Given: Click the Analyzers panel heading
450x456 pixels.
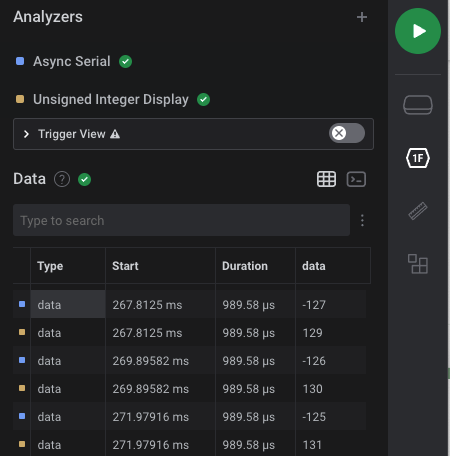Looking at the screenshot, I should [x=48, y=17].
